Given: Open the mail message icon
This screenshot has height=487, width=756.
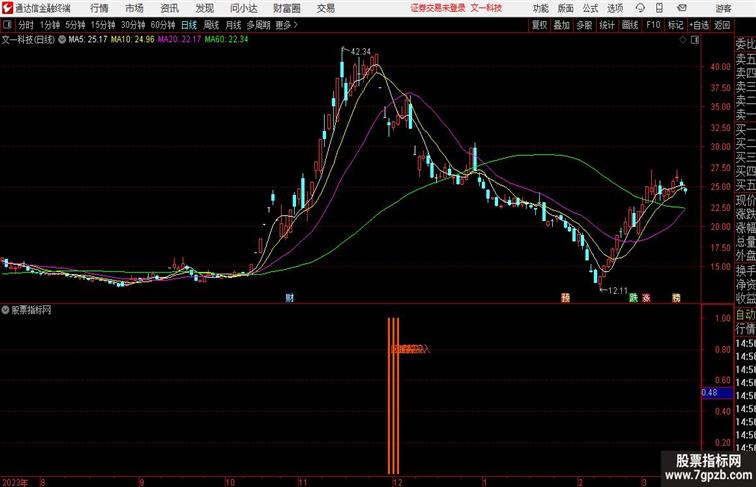Looking at the screenshot, I should click(682, 8).
